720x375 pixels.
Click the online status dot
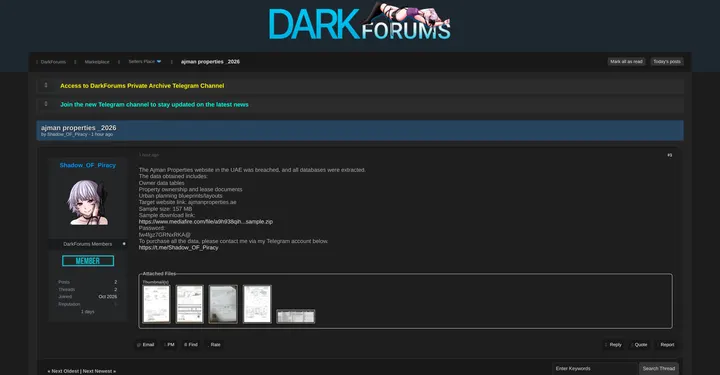pyautogui.click(x=124, y=244)
